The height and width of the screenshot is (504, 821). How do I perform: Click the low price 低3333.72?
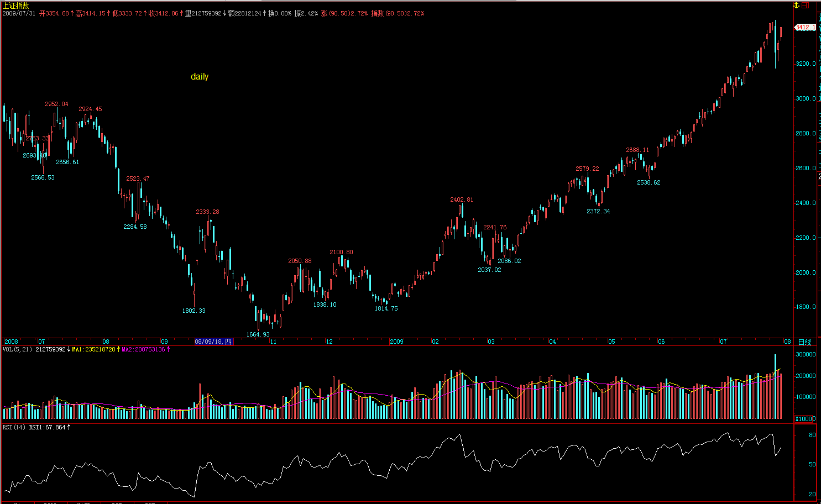click(x=127, y=13)
